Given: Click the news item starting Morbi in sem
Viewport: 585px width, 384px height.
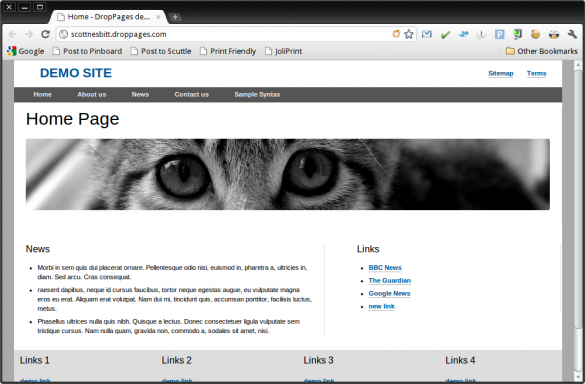Looking at the screenshot, I should coord(172,272).
